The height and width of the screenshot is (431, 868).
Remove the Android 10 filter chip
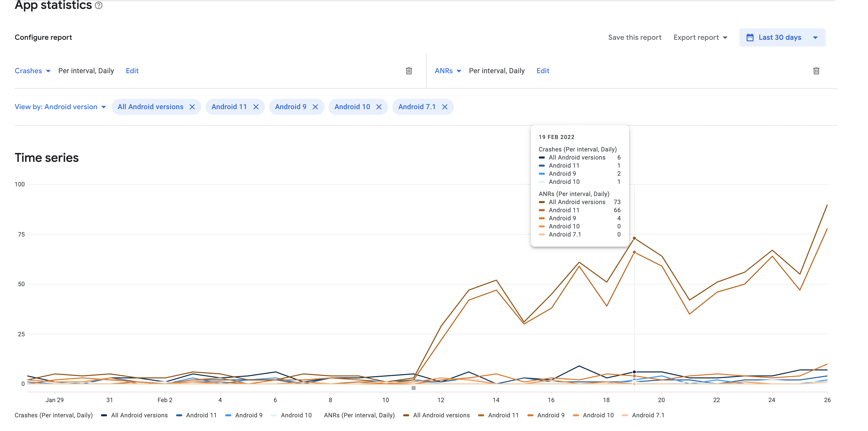pyautogui.click(x=379, y=107)
